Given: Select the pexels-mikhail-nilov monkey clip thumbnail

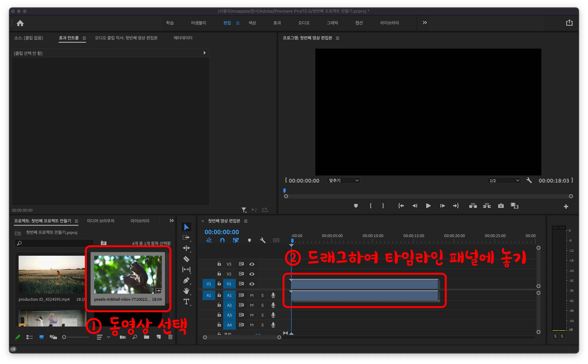Looking at the screenshot, I should [128, 274].
